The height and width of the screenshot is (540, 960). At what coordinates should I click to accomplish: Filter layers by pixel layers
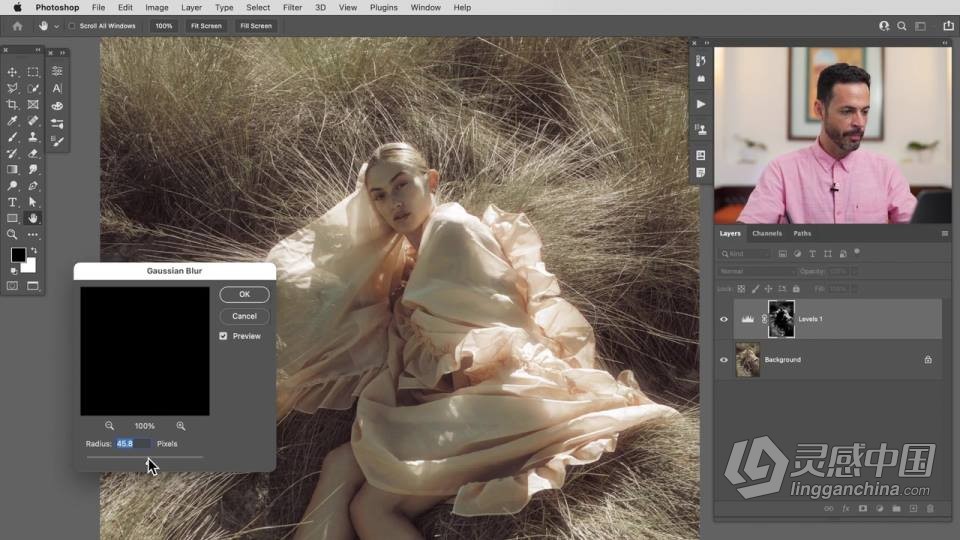point(782,253)
